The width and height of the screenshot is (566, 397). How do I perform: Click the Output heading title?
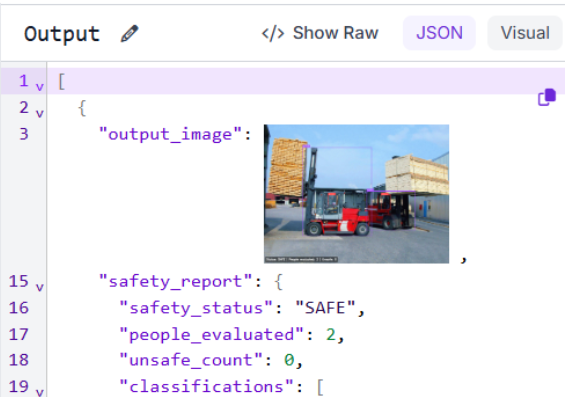62,34
